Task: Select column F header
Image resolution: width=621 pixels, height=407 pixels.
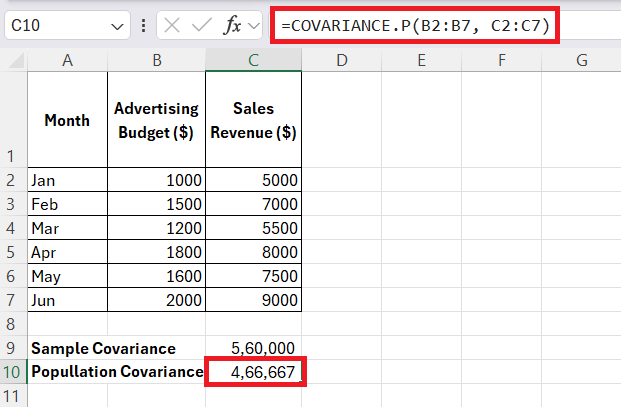Action: point(502,60)
